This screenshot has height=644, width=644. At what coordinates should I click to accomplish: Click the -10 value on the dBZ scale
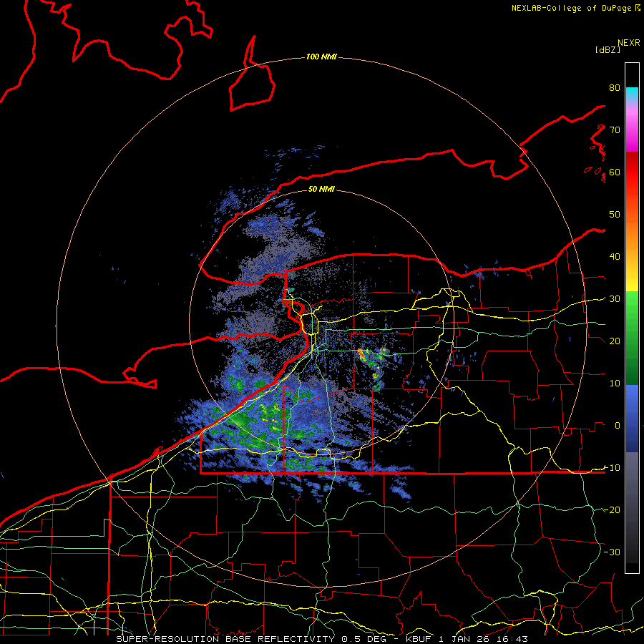[x=612, y=468]
